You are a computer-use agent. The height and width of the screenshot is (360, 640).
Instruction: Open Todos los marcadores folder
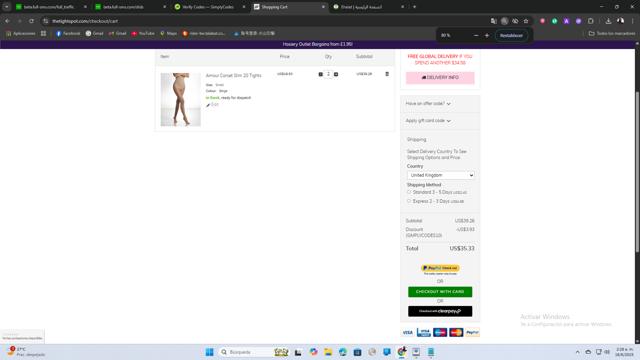coord(611,33)
